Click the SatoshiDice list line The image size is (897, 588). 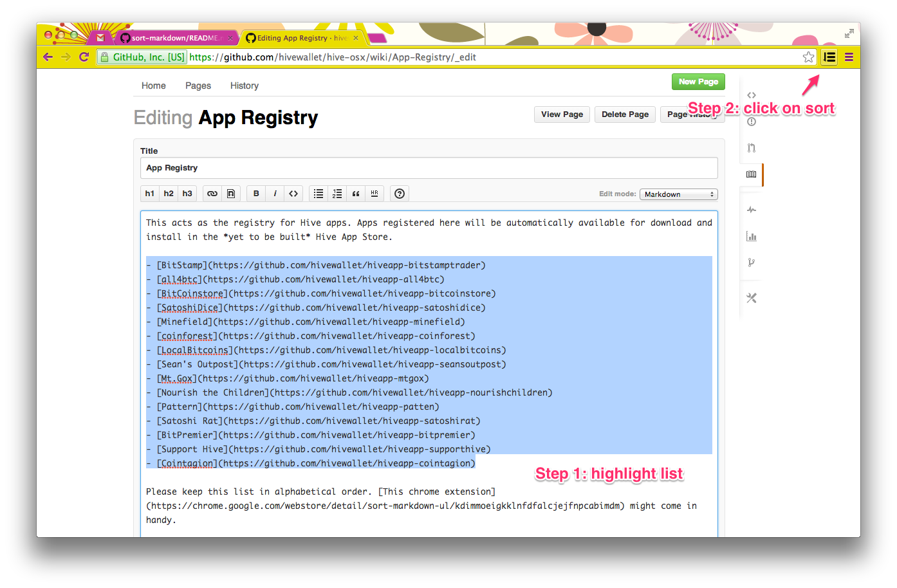pyautogui.click(x=316, y=308)
